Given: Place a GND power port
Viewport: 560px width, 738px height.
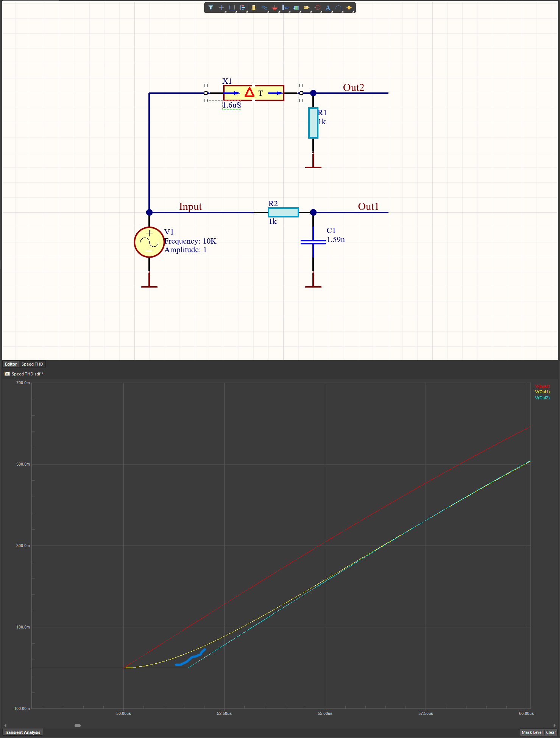Looking at the screenshot, I should tap(275, 8).
